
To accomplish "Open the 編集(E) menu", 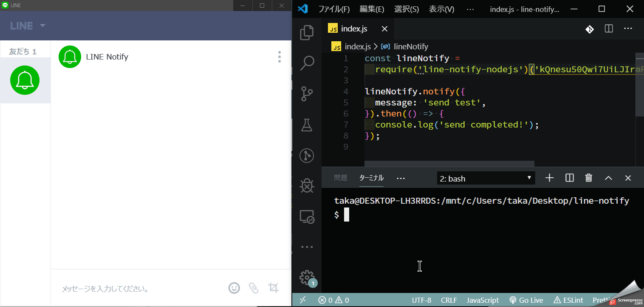I will (x=372, y=9).
